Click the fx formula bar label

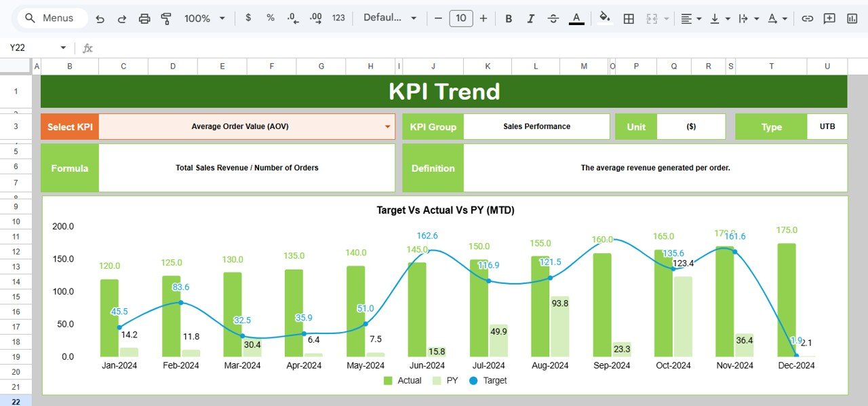coord(87,48)
